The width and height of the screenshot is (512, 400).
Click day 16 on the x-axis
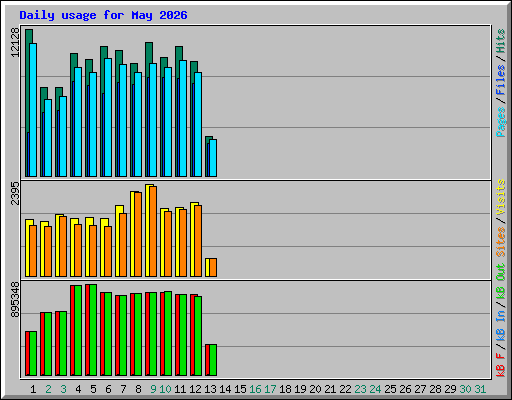coord(255,389)
